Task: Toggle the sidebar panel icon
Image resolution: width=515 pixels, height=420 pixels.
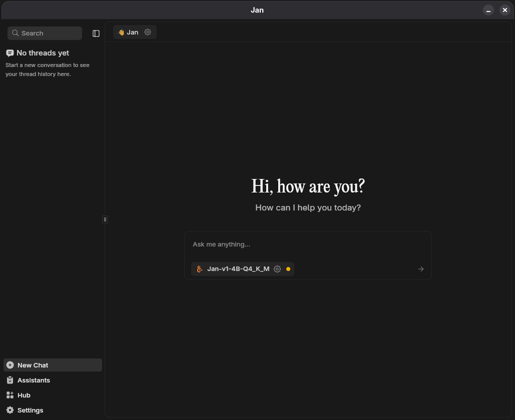Action: click(96, 33)
